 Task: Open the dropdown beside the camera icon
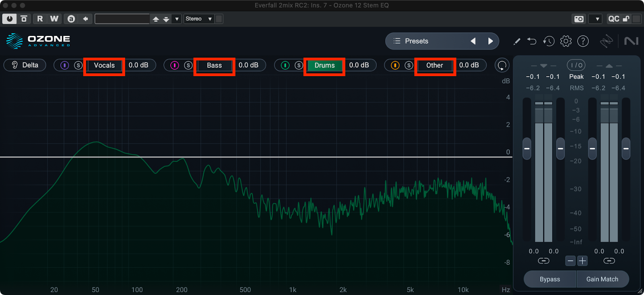click(x=597, y=19)
